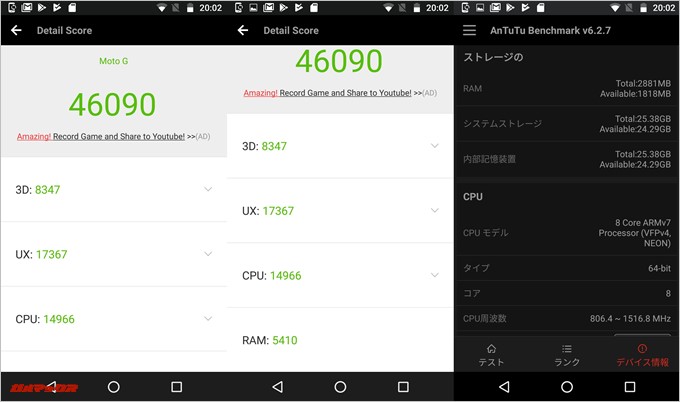Screen dimensions: 680x402
Task: Expand CPU: 14966 chevron on RAM: 5410 screen
Action: coord(435,275)
